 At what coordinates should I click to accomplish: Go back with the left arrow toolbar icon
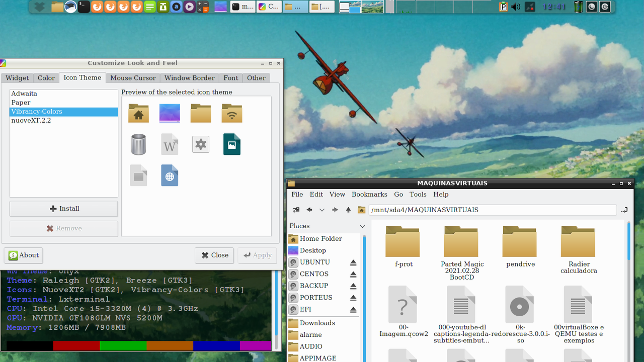pos(309,210)
